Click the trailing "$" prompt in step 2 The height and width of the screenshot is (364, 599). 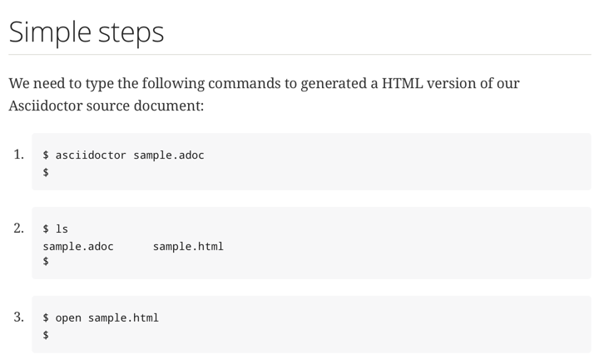point(46,261)
